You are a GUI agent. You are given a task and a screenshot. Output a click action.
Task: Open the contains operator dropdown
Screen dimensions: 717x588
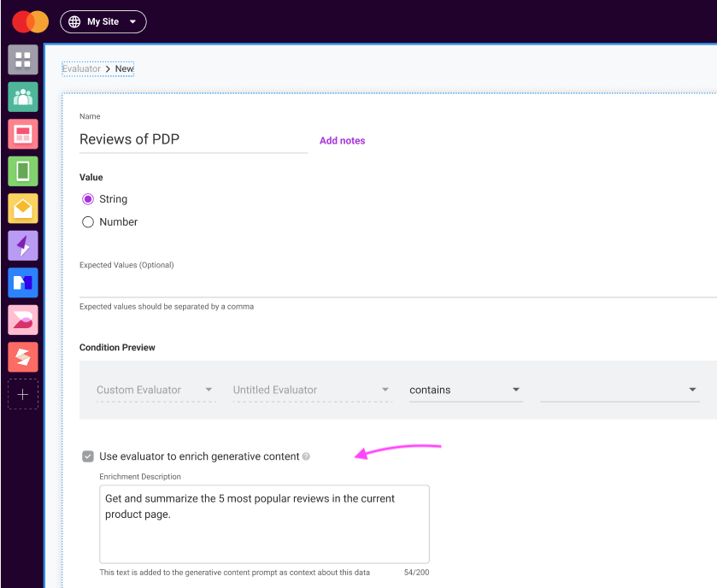466,390
